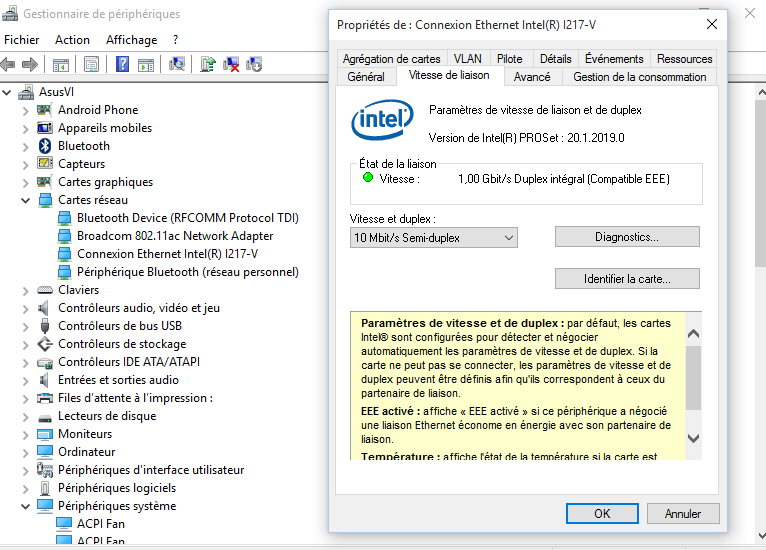Click the Bluetooth category icon in the tree

point(44,146)
